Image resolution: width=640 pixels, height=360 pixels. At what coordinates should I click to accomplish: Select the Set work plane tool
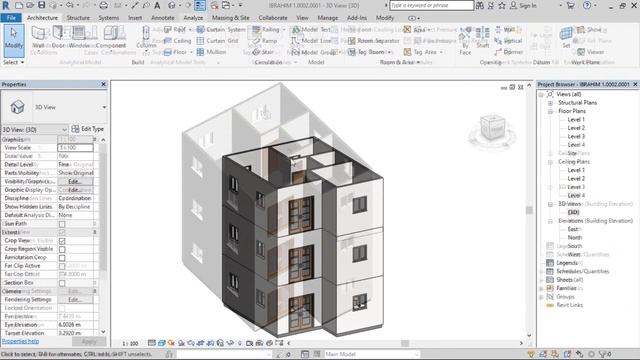pos(566,38)
